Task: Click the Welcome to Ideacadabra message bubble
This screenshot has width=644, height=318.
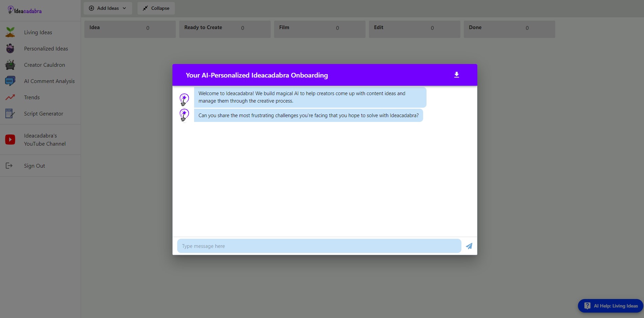Action: point(310,97)
